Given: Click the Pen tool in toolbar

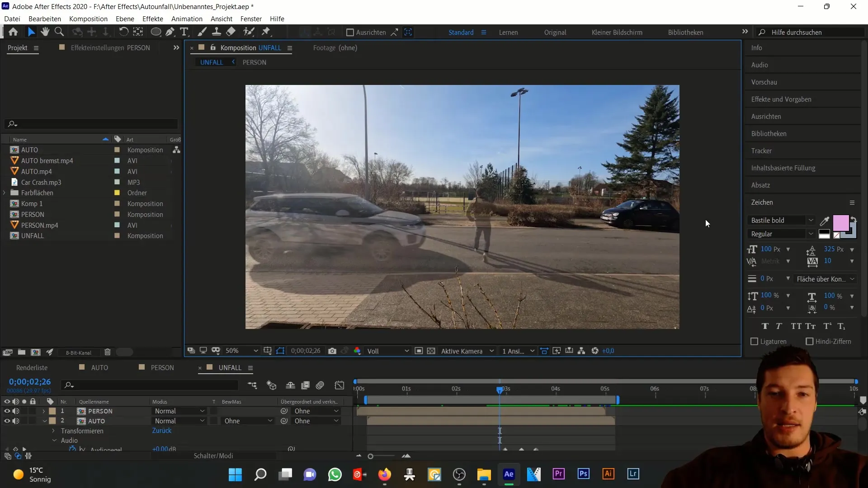Looking at the screenshot, I should click(x=170, y=32).
